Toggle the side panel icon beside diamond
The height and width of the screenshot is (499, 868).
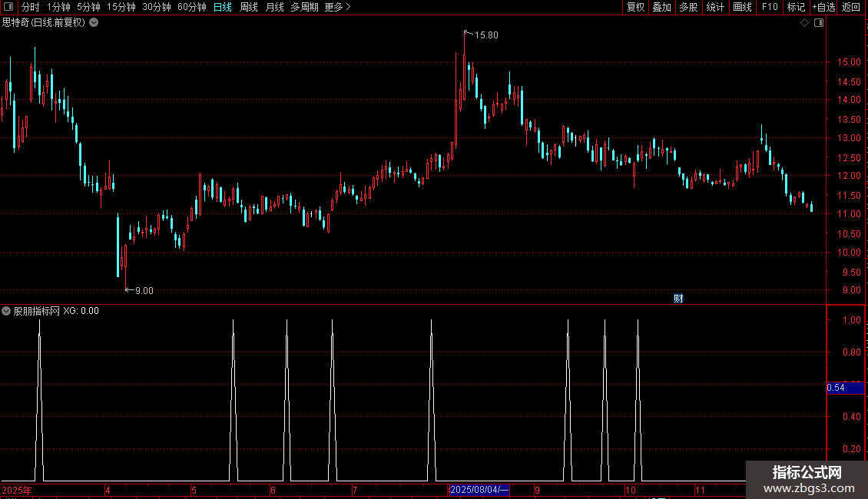pos(819,23)
